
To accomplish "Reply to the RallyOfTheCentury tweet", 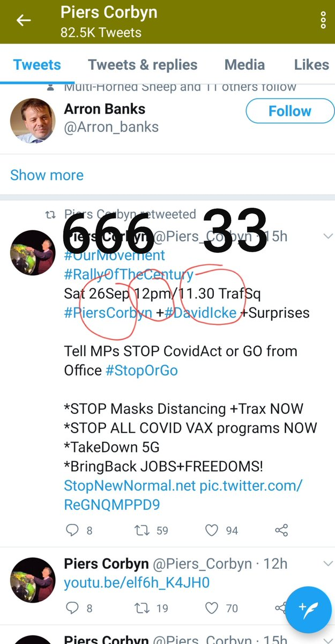I will click(72, 531).
